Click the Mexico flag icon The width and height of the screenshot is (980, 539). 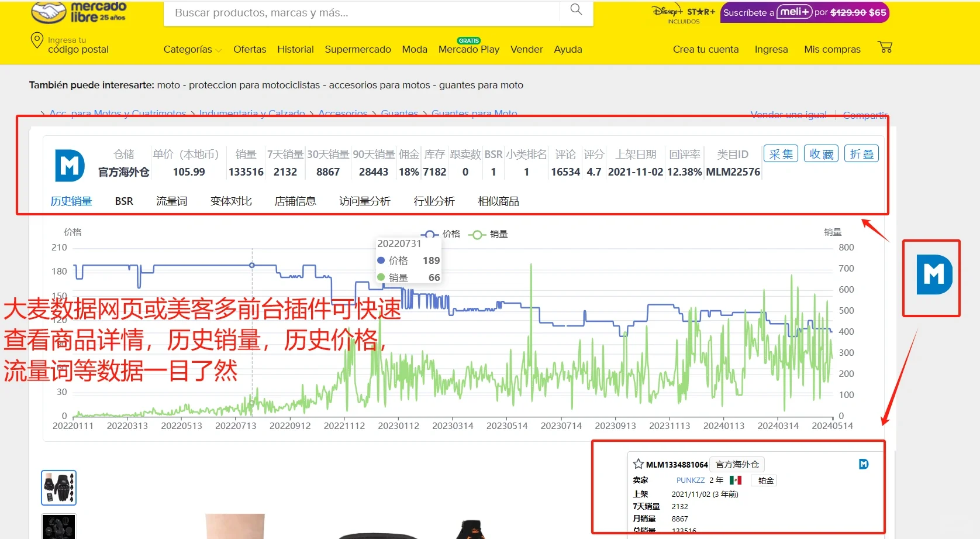tap(736, 480)
